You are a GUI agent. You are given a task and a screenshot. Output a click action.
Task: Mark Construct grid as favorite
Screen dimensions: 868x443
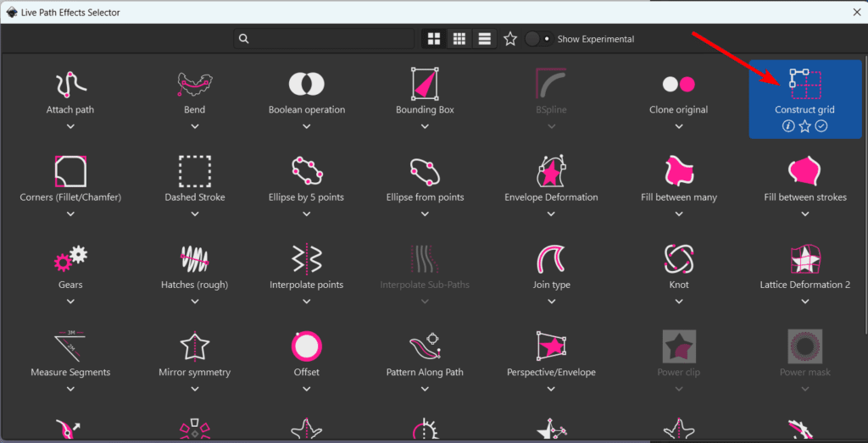coord(805,126)
